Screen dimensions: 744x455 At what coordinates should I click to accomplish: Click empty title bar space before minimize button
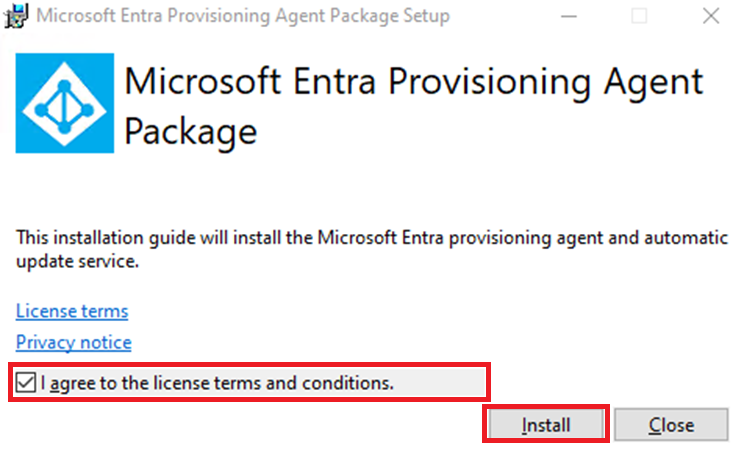(x=500, y=16)
